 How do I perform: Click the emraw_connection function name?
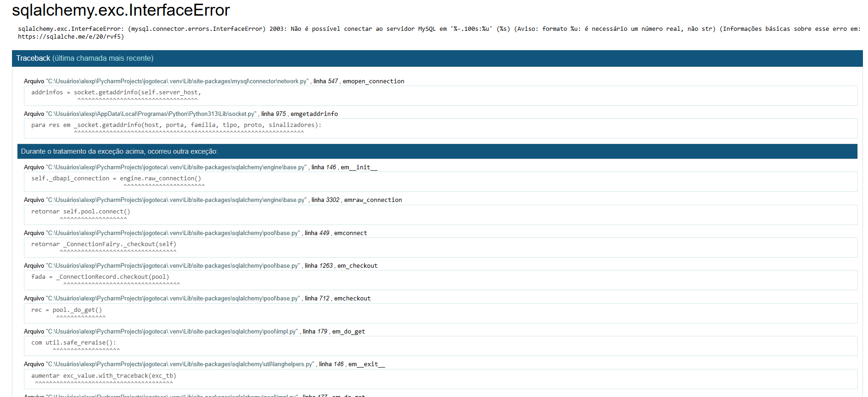coord(373,200)
